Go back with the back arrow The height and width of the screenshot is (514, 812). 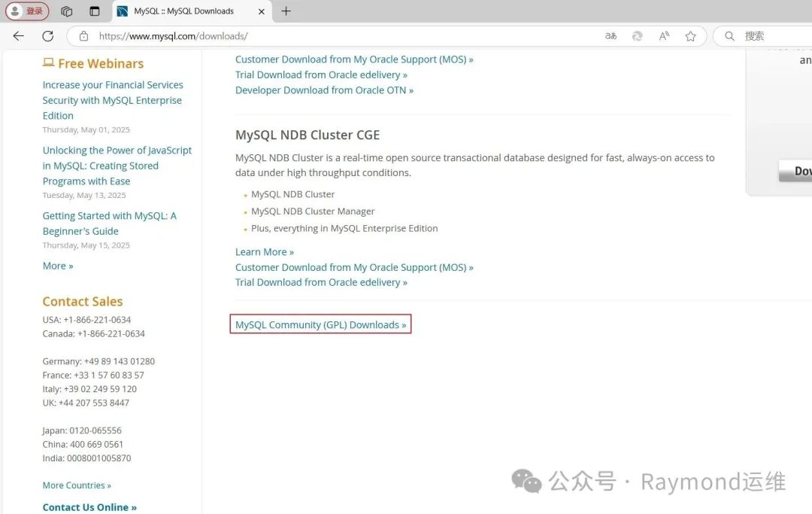(x=19, y=36)
